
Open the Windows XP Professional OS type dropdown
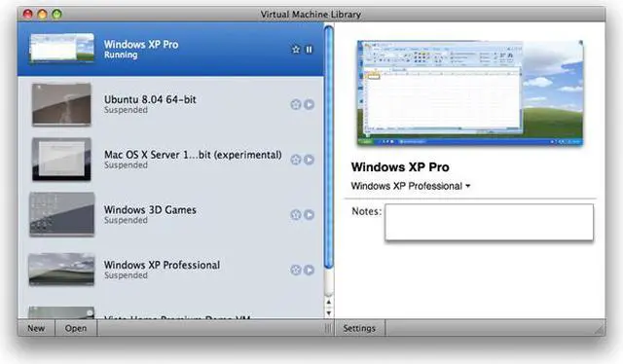[x=411, y=186]
